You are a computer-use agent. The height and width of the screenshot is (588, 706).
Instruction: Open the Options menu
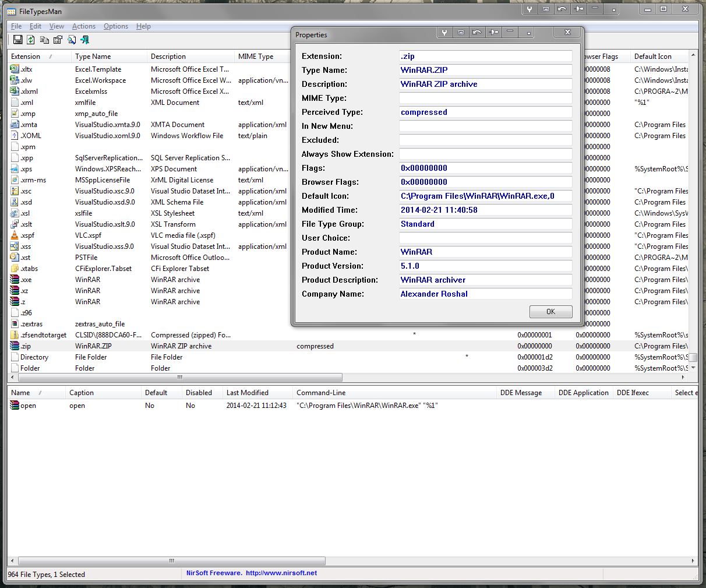tap(116, 26)
